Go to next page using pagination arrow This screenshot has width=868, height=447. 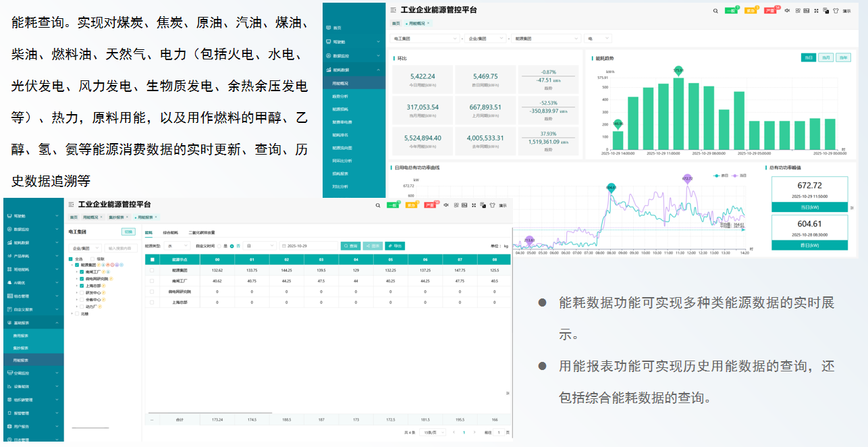(x=474, y=432)
